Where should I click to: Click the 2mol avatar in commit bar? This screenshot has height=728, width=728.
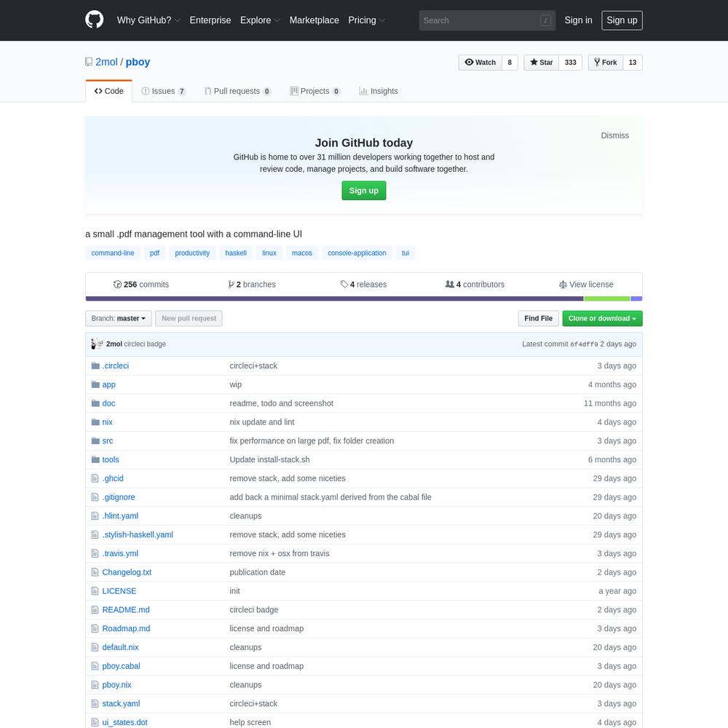(x=97, y=344)
